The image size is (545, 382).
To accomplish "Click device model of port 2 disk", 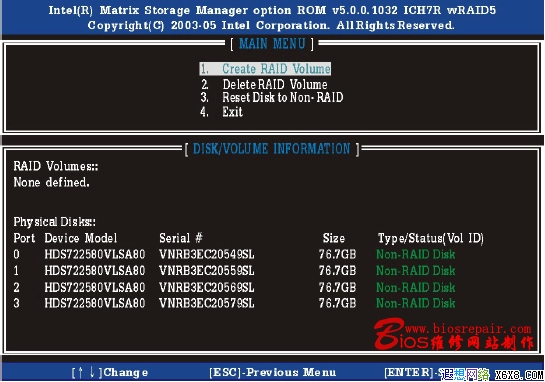I will click(x=95, y=287).
